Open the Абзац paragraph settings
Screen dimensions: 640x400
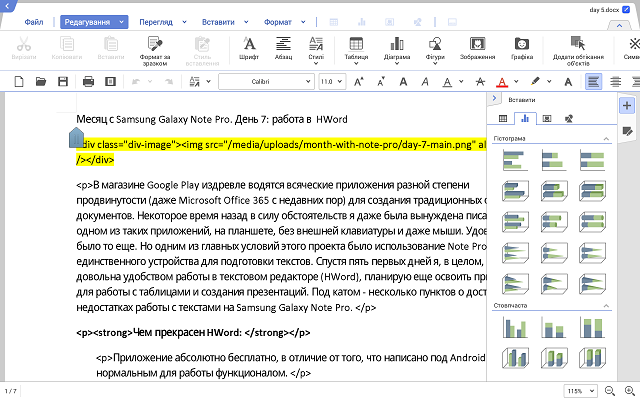pos(283,48)
